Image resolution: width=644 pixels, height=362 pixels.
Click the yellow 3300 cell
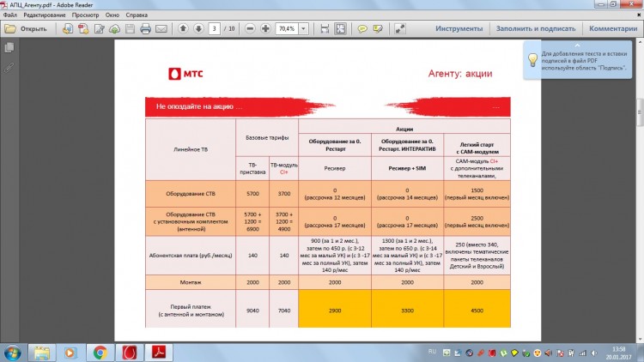point(407,311)
